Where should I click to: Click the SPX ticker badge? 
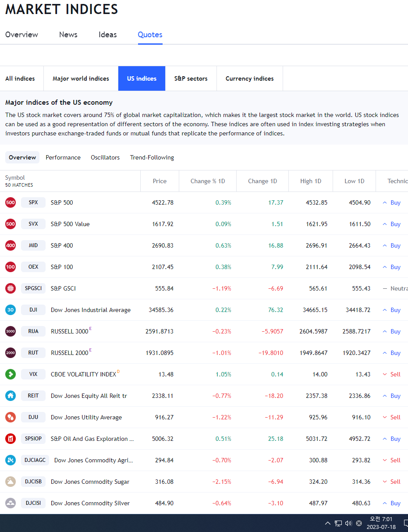(x=33, y=202)
